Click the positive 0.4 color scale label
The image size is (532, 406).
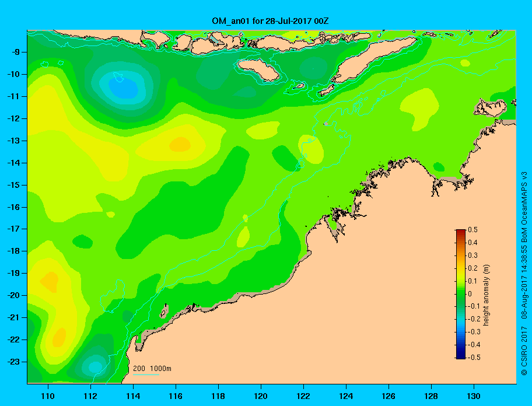[x=473, y=243]
